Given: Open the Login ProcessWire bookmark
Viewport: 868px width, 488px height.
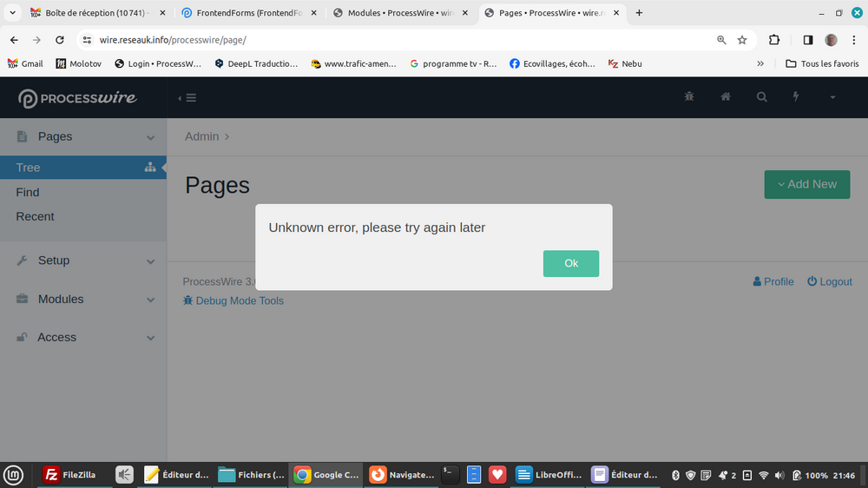Looking at the screenshot, I should pos(158,63).
